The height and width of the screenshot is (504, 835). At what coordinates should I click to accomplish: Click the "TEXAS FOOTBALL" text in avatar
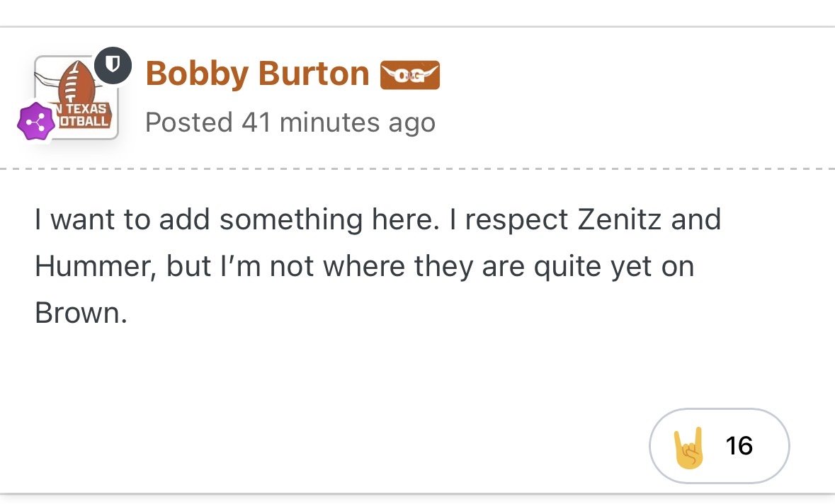click(x=85, y=115)
